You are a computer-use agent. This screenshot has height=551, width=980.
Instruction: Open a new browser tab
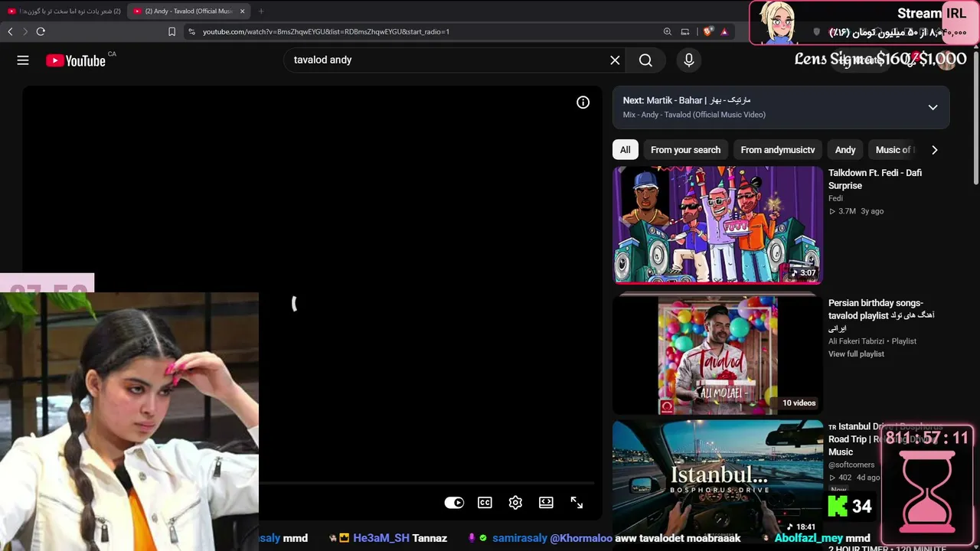(261, 11)
